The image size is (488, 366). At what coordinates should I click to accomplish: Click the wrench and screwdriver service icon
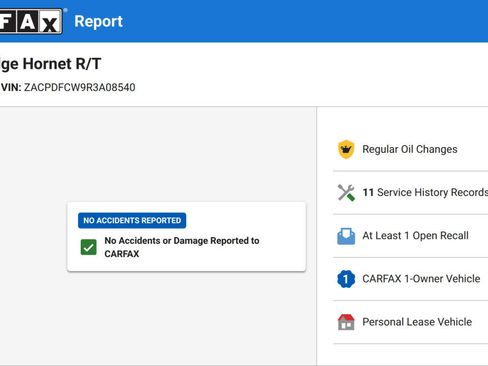pyautogui.click(x=346, y=192)
